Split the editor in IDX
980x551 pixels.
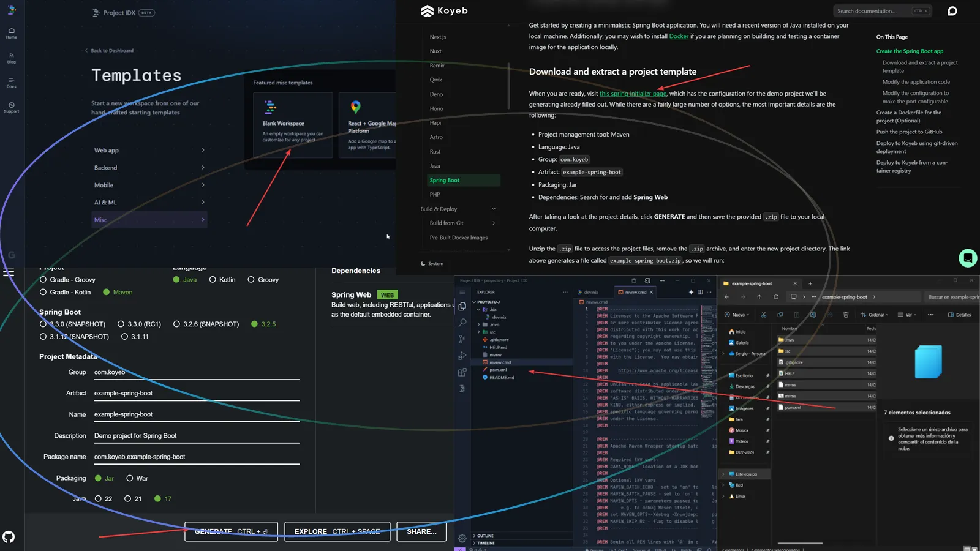point(700,292)
